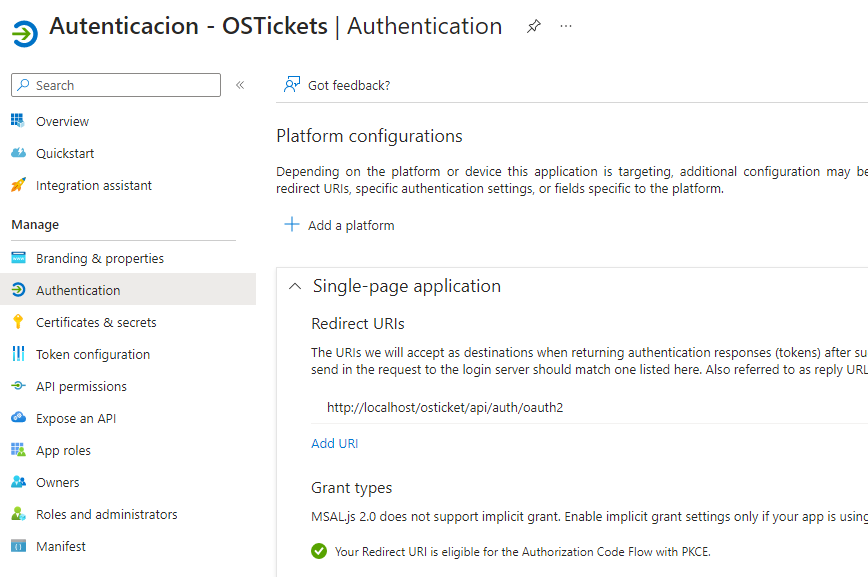
Task: Open the Quickstart page
Action: click(65, 153)
